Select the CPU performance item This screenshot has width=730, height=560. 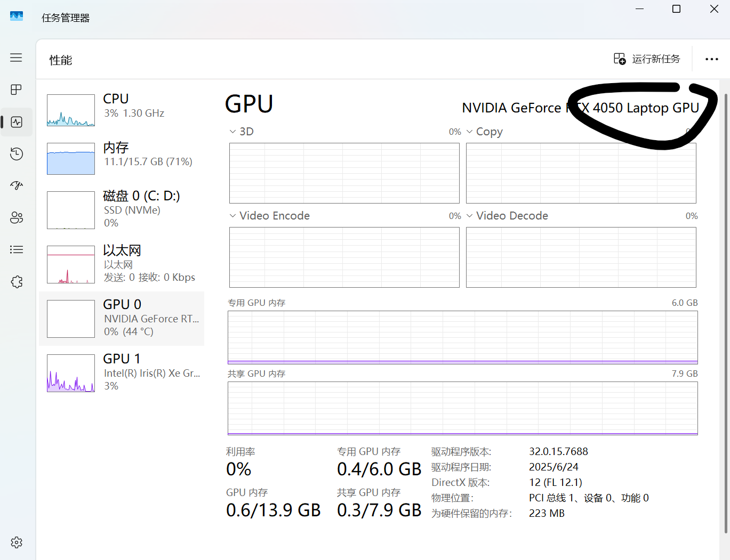[122, 110]
